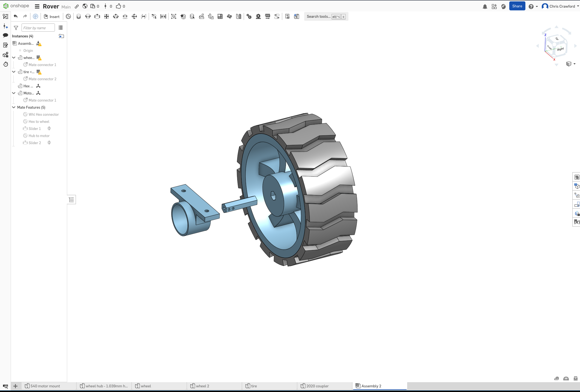Click the view lock icon on the right panel
Viewport: 580px width, 392px height.
[x=577, y=213]
